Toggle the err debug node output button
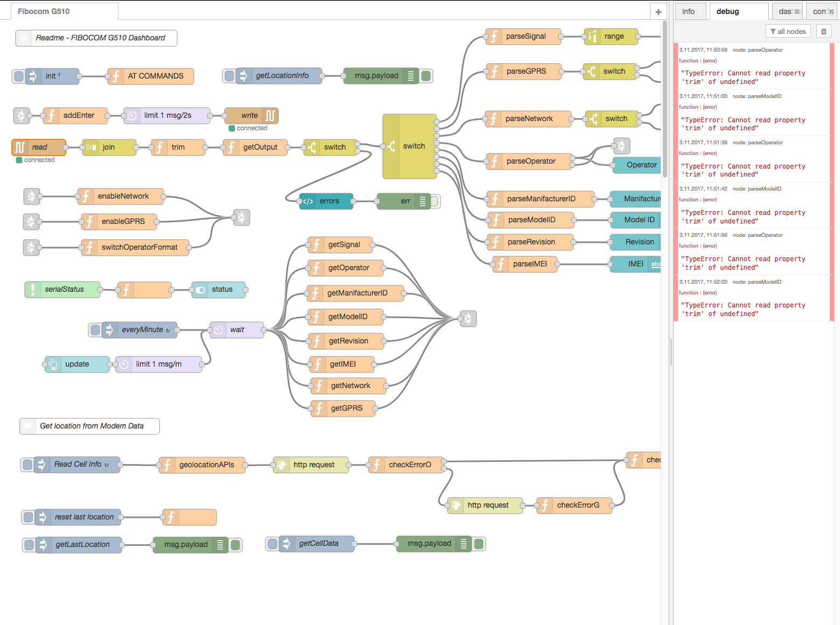840x625 pixels. pyautogui.click(x=435, y=201)
